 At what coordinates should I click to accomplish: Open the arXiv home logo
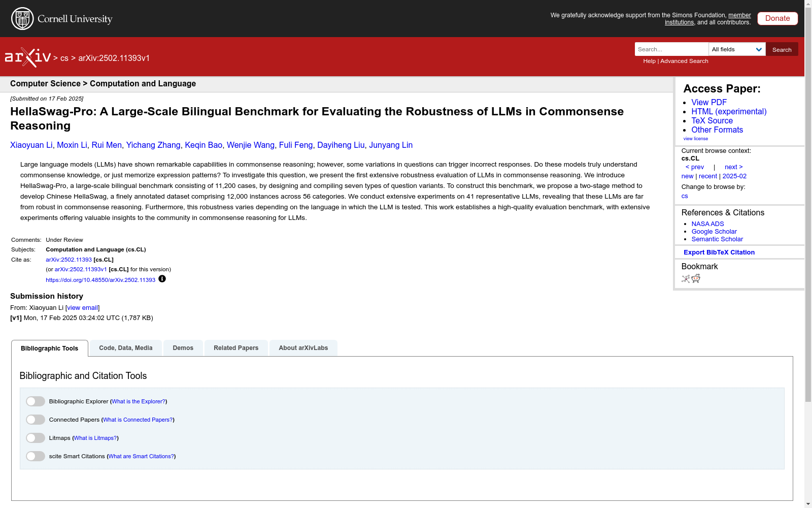point(27,57)
